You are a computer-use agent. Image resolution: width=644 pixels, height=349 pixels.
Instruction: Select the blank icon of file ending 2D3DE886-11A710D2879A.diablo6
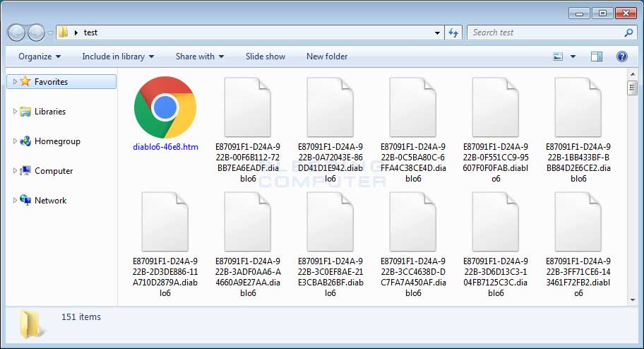coord(165,222)
